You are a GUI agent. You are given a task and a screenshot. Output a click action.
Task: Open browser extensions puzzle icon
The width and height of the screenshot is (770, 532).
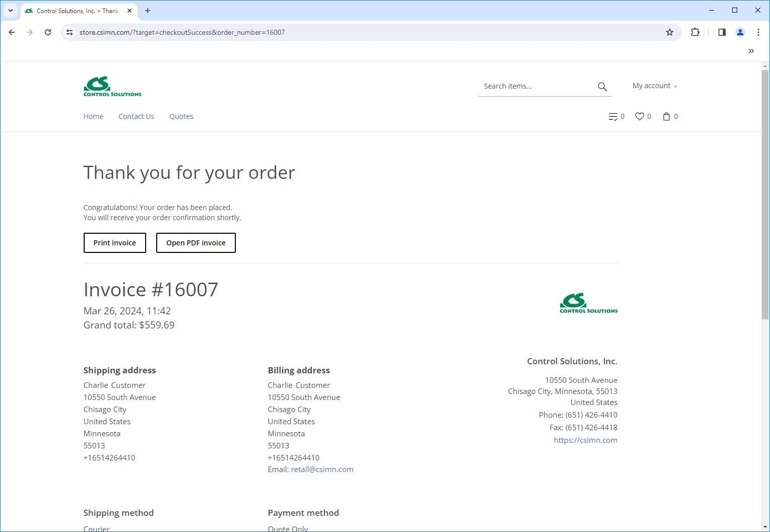click(x=695, y=32)
